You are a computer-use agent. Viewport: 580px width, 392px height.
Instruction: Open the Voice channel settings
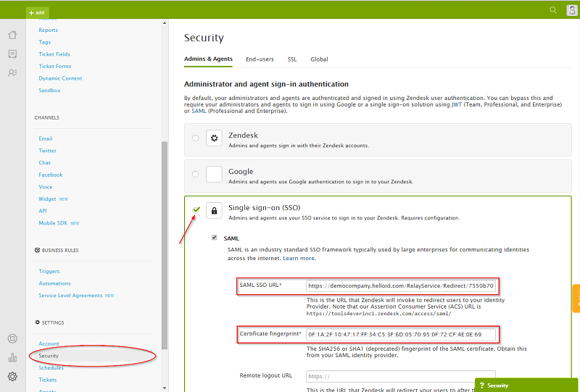point(46,187)
